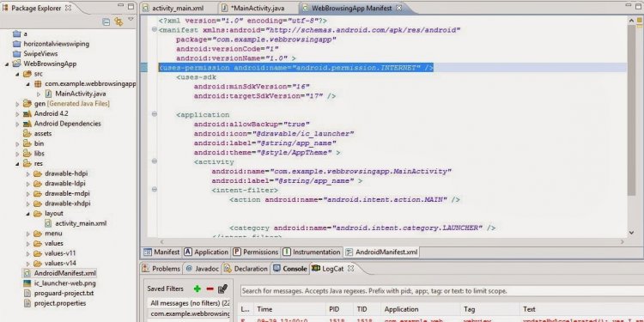
Task: Collapse the layout folder node
Action: (x=28, y=214)
